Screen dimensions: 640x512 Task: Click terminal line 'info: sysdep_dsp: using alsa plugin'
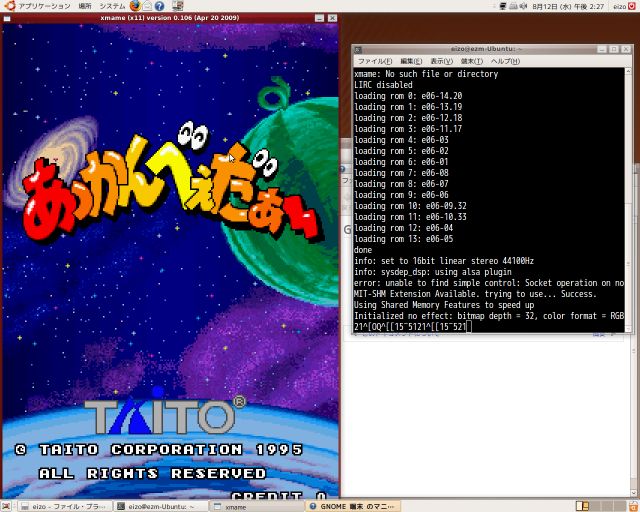pos(432,272)
